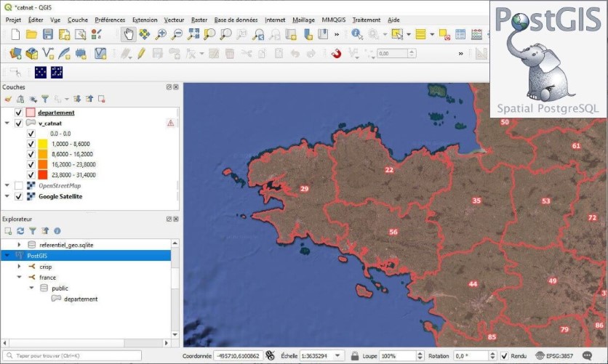608x364 pixels.
Task: Enable the OpenStreetMap layer checkbox
Action: (19, 185)
